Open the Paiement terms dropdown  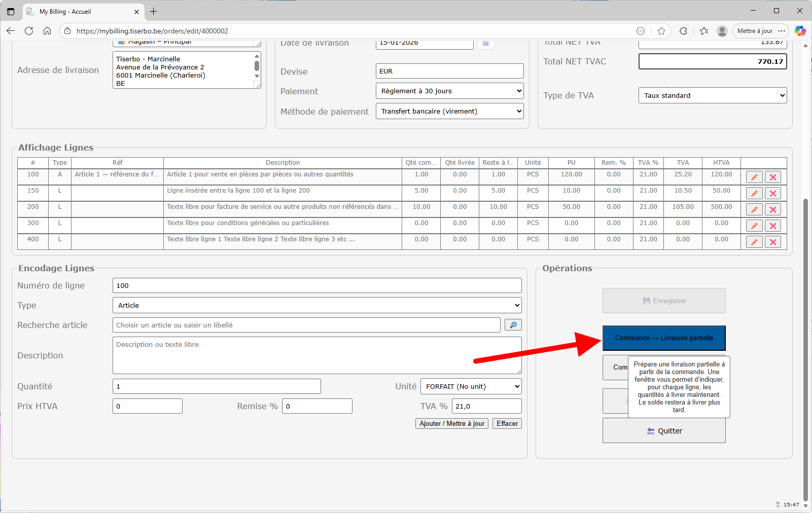[449, 91]
